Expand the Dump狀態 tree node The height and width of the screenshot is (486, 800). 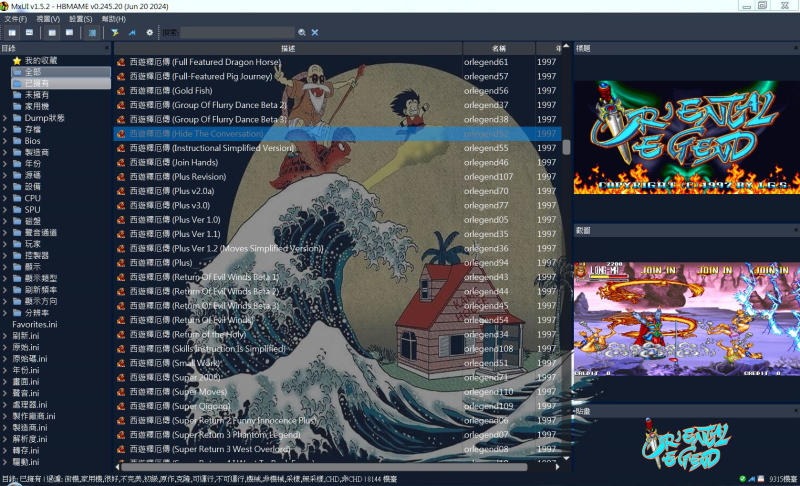coord(5,118)
